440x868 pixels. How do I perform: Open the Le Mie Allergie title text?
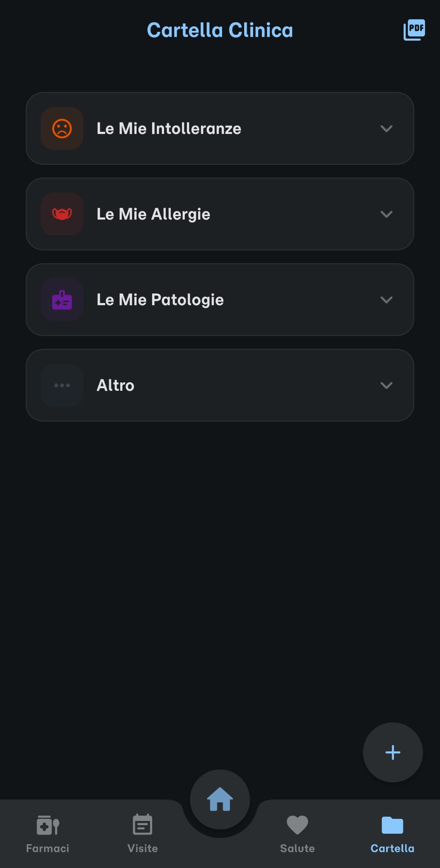click(153, 214)
